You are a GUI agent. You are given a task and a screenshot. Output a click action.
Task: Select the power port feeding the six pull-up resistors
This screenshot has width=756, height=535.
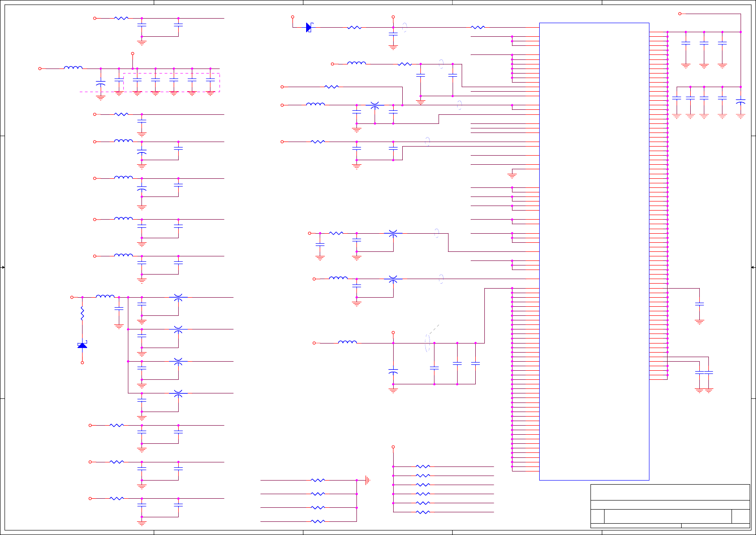[393, 447]
